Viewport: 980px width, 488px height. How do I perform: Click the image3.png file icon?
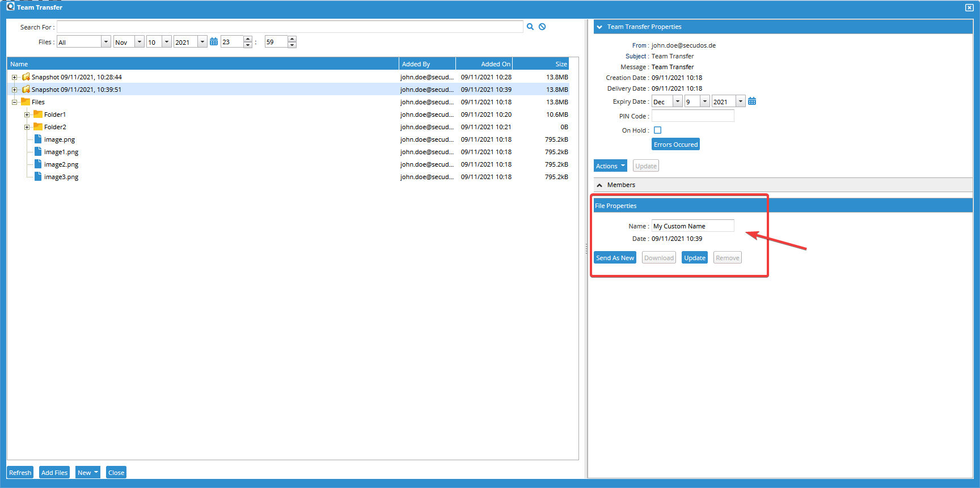(x=38, y=176)
